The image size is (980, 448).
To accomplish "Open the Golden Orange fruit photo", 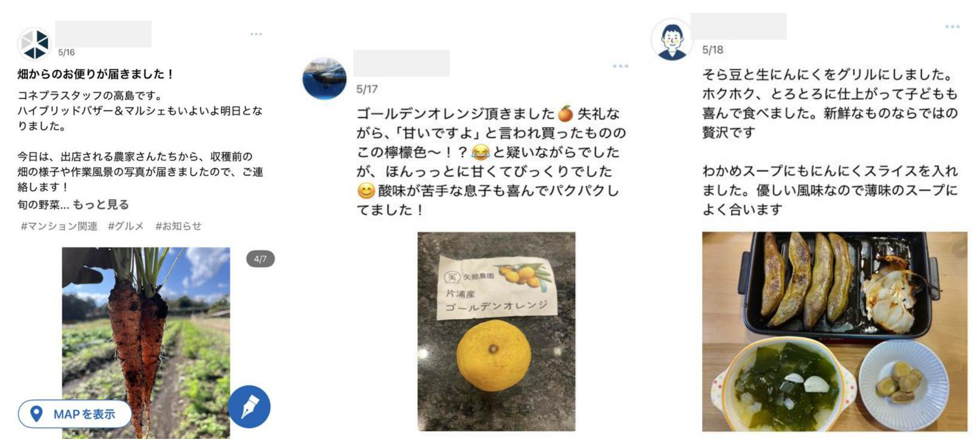I will pyautogui.click(x=496, y=332).
